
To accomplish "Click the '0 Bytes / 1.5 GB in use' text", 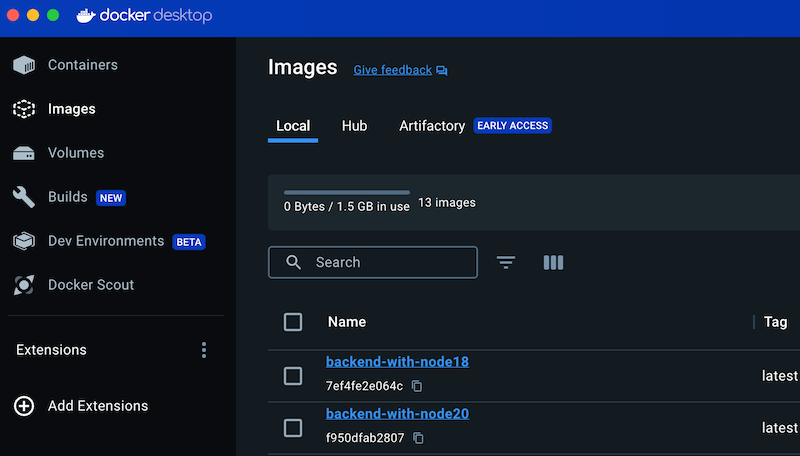I will 346,207.
